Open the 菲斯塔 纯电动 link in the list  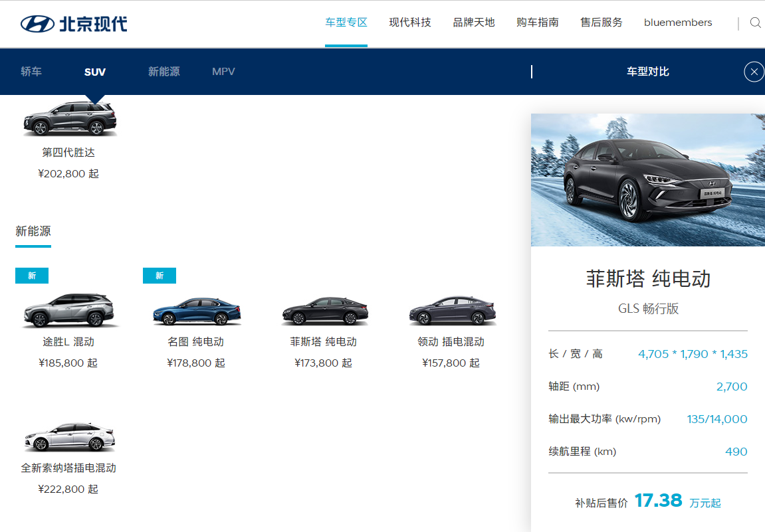[324, 342]
